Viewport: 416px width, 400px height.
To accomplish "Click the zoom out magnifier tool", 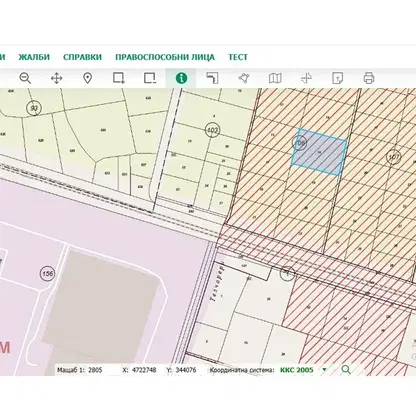I will pyautogui.click(x=25, y=78).
